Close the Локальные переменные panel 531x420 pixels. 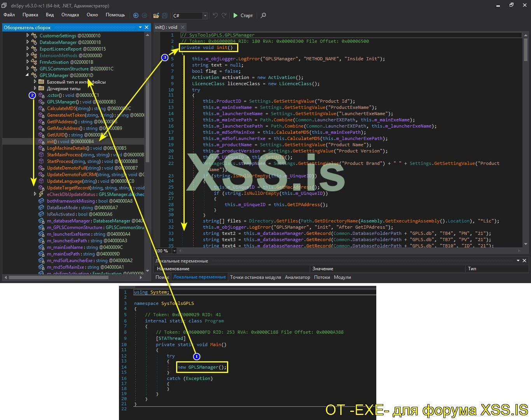coord(524,261)
